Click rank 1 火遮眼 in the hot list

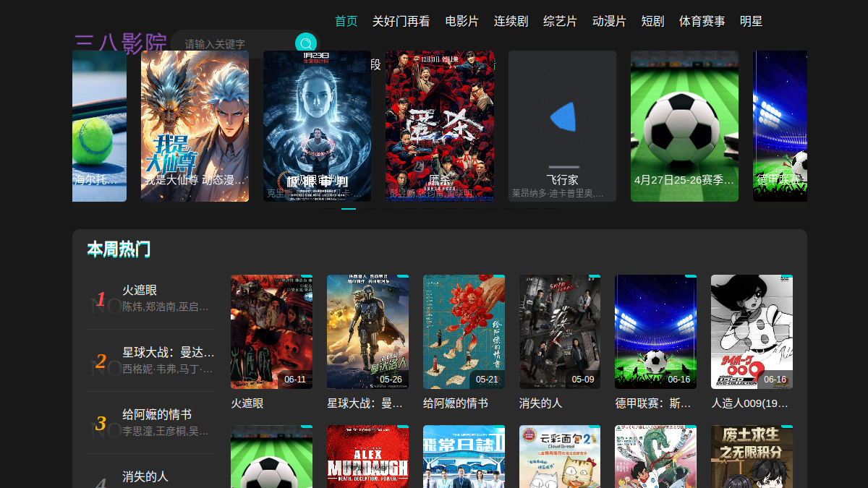tap(152, 298)
